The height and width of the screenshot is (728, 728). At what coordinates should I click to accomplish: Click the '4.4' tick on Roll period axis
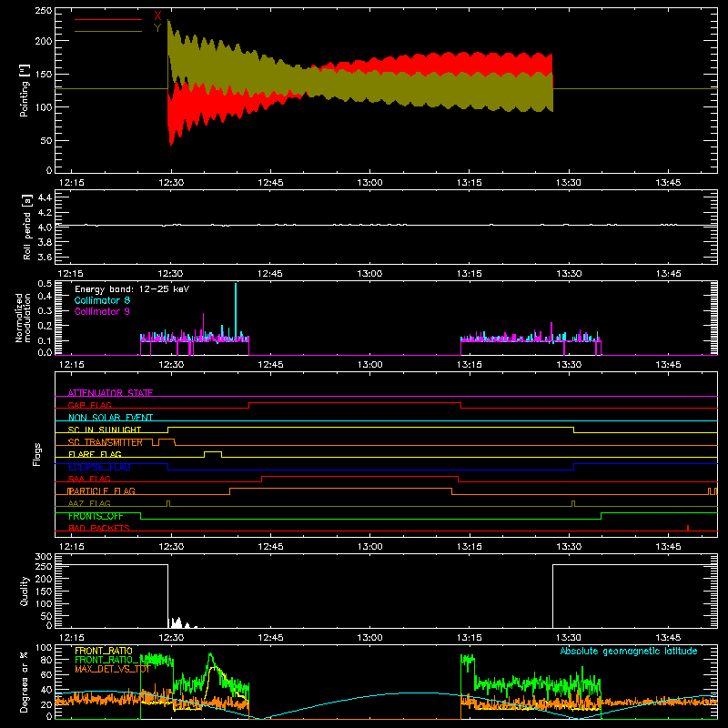pos(45,198)
